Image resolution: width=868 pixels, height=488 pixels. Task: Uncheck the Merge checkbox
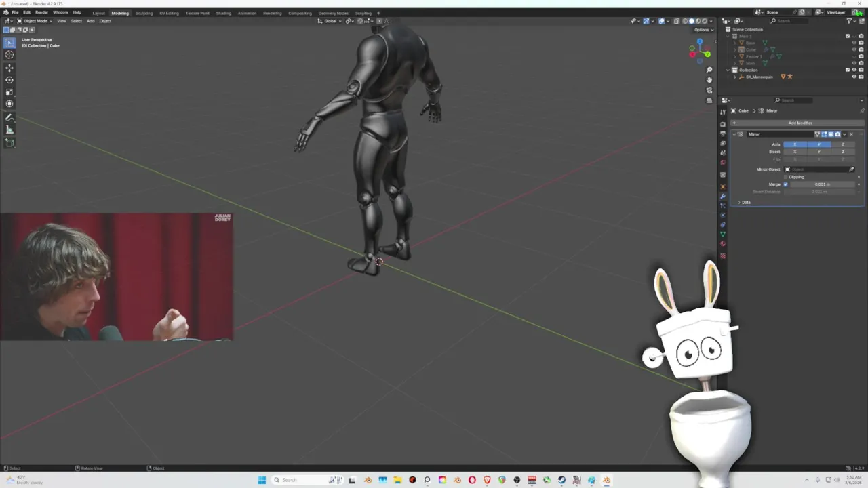pyautogui.click(x=786, y=184)
